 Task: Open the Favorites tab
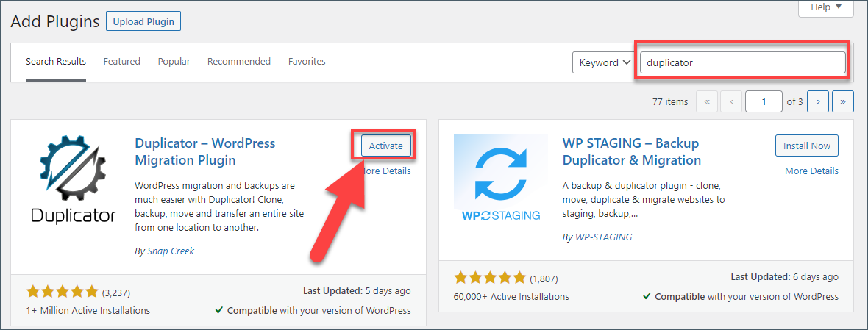click(307, 61)
